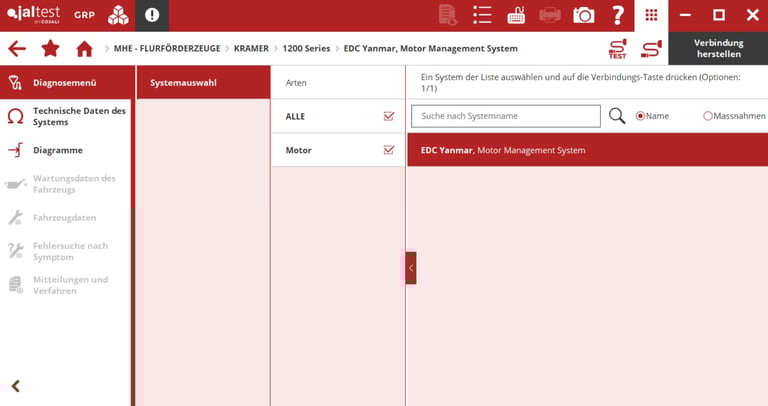This screenshot has width=768, height=406.
Task: Collapse the left sidebar with the chevron
Action: click(x=16, y=386)
